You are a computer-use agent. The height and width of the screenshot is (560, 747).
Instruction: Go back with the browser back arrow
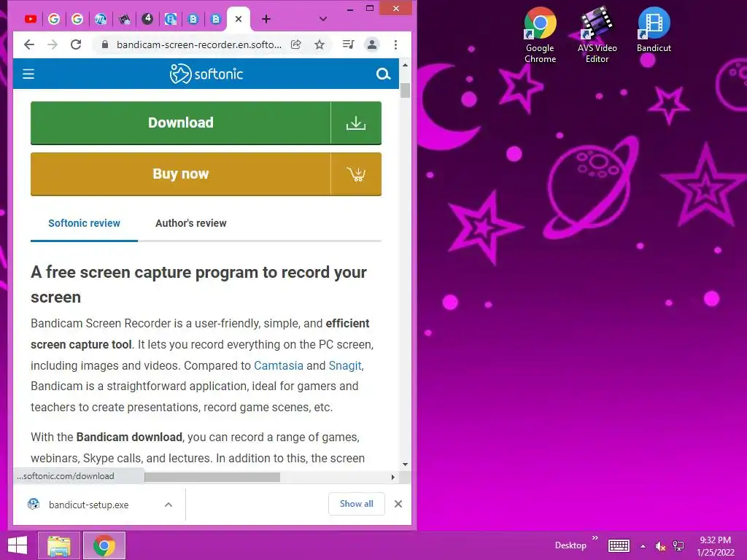29,44
